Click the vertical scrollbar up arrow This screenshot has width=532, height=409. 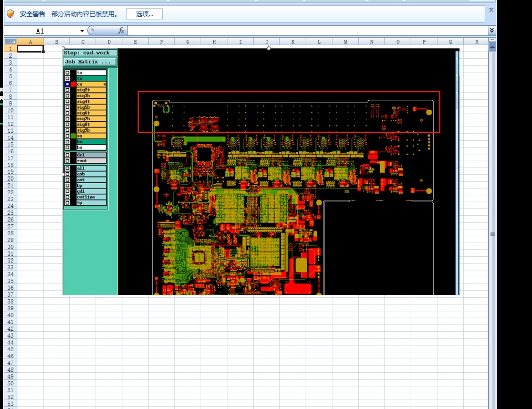[492, 47]
